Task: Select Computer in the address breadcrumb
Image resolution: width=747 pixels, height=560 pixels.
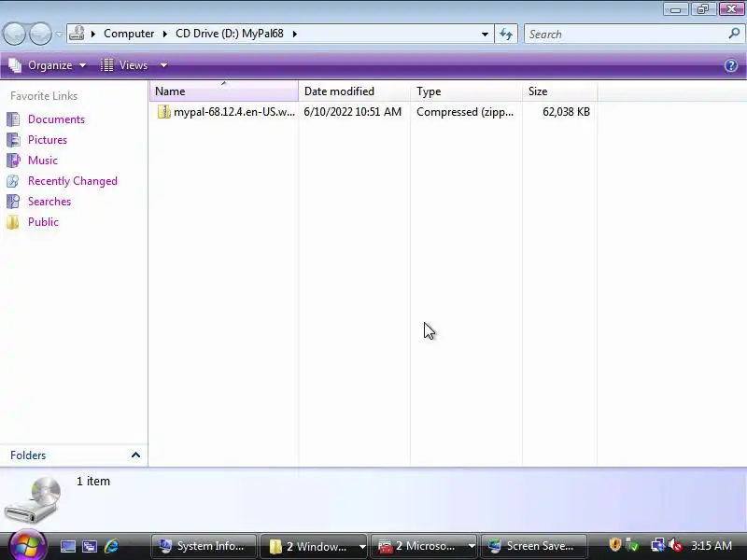Action: 129,34
